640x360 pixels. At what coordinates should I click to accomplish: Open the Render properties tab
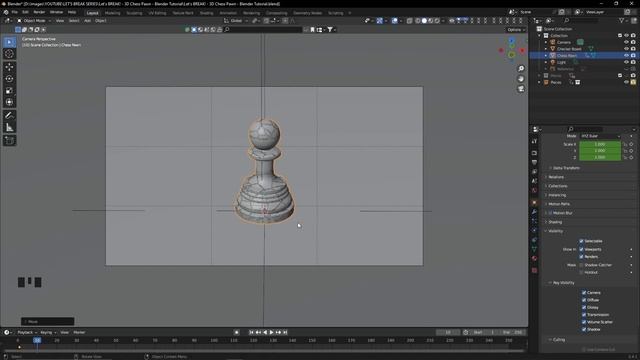[534, 153]
